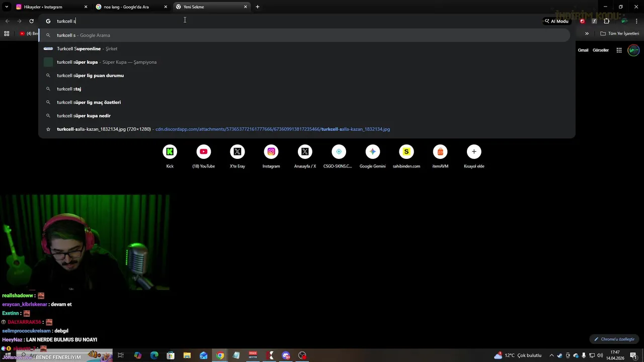This screenshot has height=362, width=644.
Task: Open the Google account avatar on page
Action: tap(633, 50)
